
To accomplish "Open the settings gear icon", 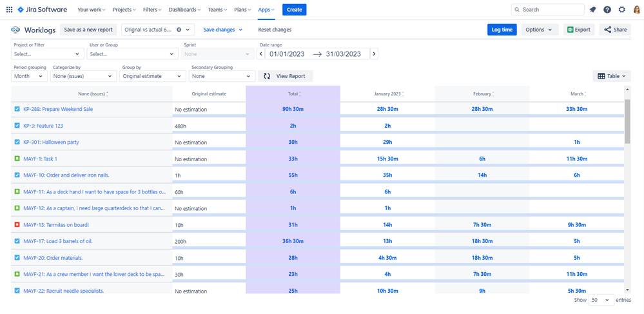I will [x=622, y=10].
